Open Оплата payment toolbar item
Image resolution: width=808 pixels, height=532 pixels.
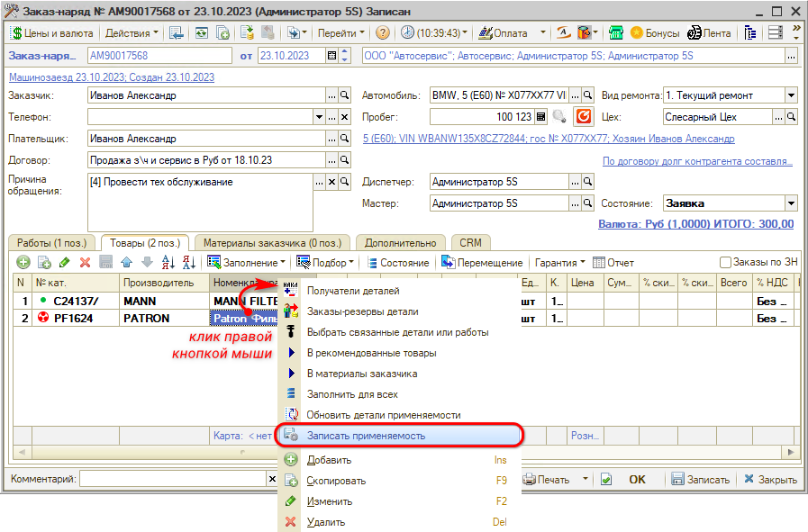[503, 33]
